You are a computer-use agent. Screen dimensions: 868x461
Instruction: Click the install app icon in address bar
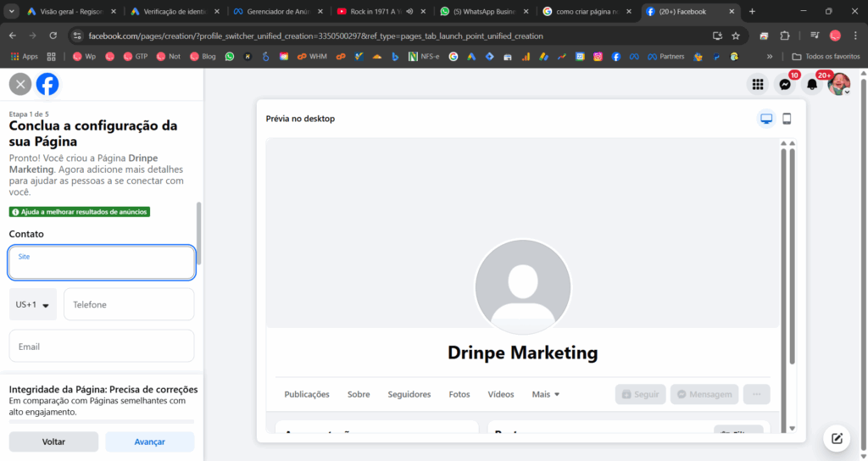click(x=717, y=36)
